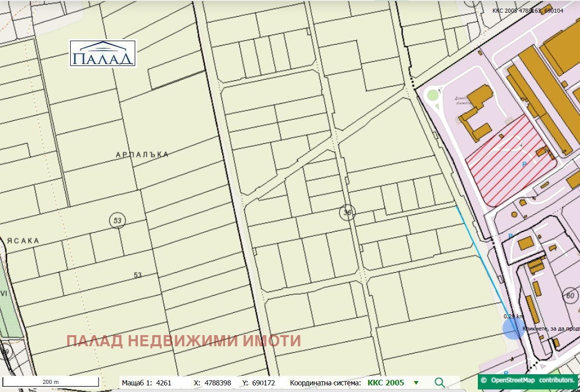Click the circled 36 district marker
Viewport: 580px width, 392px height.
(347, 213)
